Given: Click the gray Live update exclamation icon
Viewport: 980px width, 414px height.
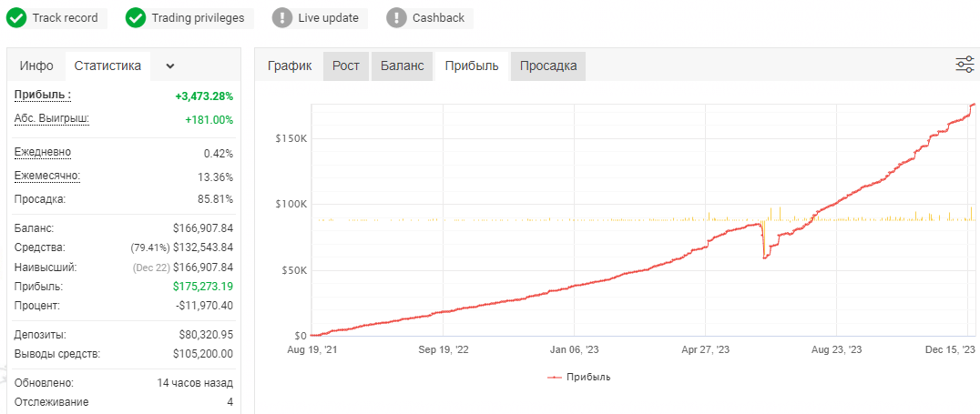Looking at the screenshot, I should [282, 18].
